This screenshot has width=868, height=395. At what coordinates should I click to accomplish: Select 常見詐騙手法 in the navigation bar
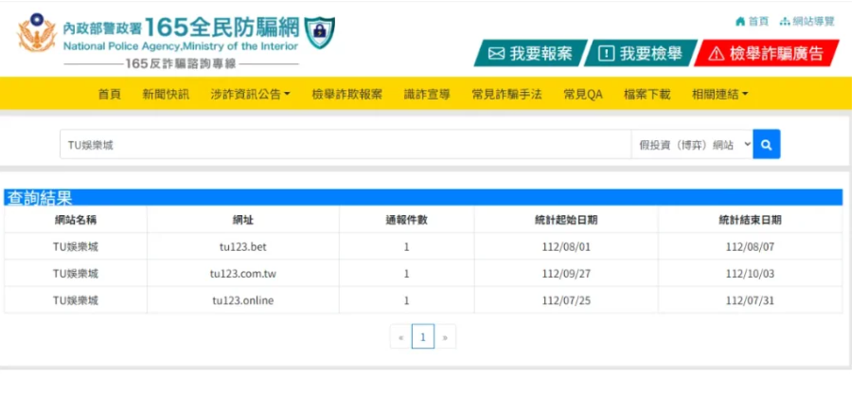[x=506, y=95]
